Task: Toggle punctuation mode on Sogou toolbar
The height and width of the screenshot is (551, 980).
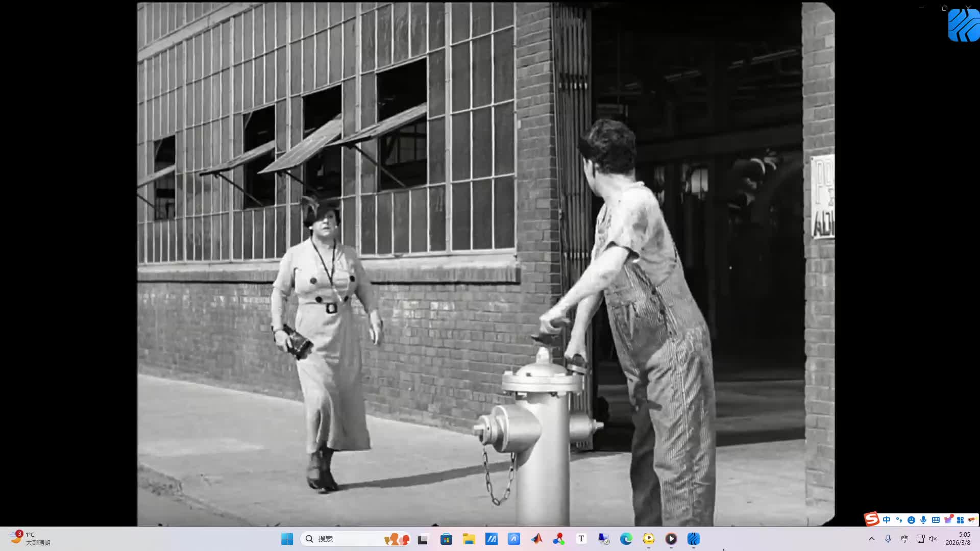Action: [899, 520]
